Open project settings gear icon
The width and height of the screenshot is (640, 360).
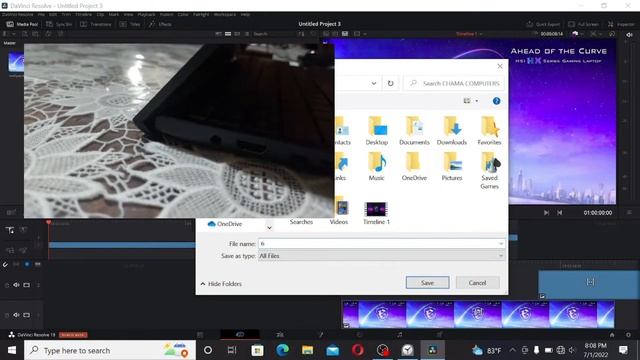pyautogui.click(x=628, y=335)
